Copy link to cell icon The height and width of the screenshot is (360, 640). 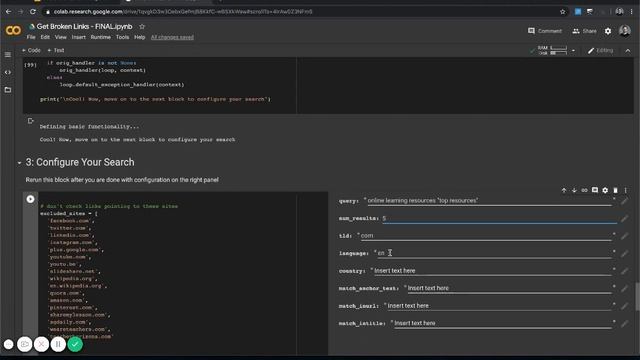point(584,190)
